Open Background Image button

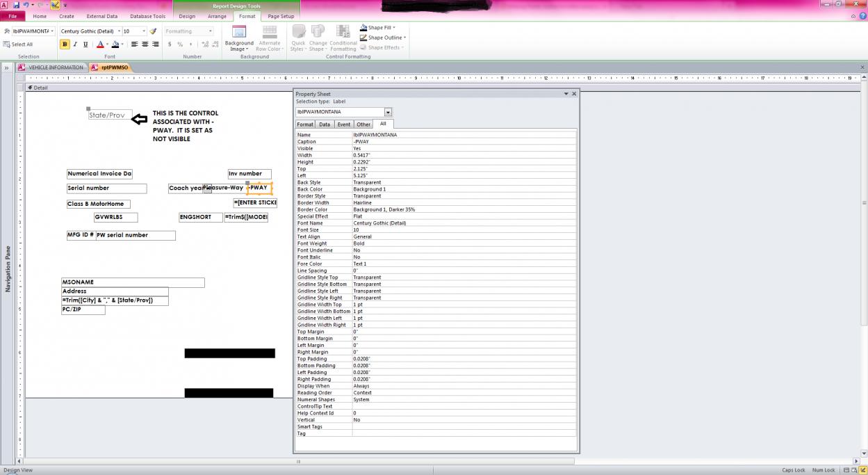[239, 38]
